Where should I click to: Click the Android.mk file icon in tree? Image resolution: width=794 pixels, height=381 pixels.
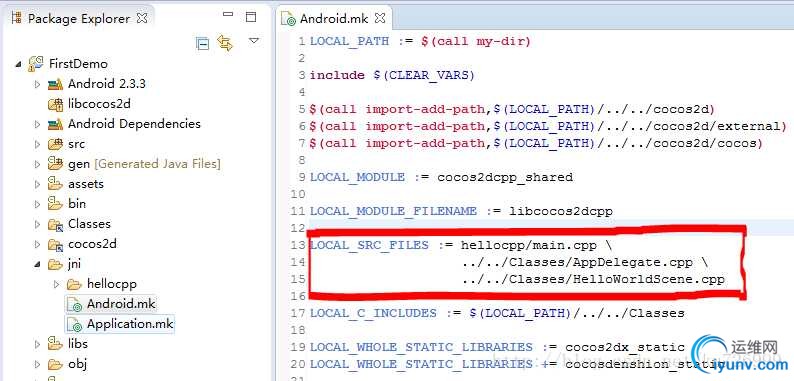[75, 304]
